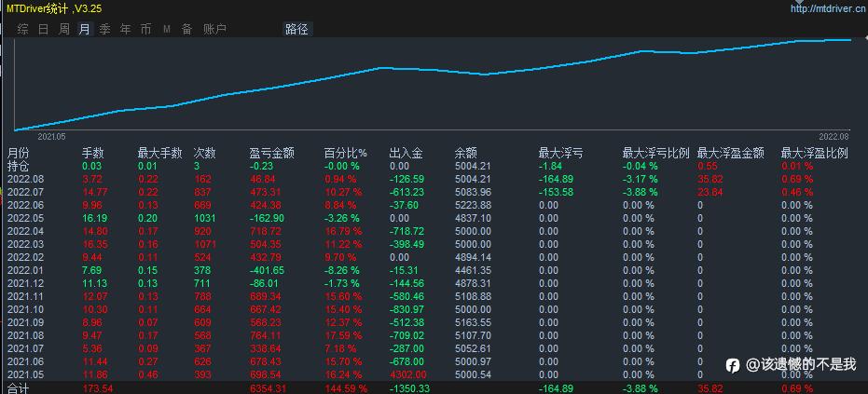Image resolution: width=868 pixels, height=394 pixels.
Task: Open the 账户 account tab
Action: [x=214, y=29]
